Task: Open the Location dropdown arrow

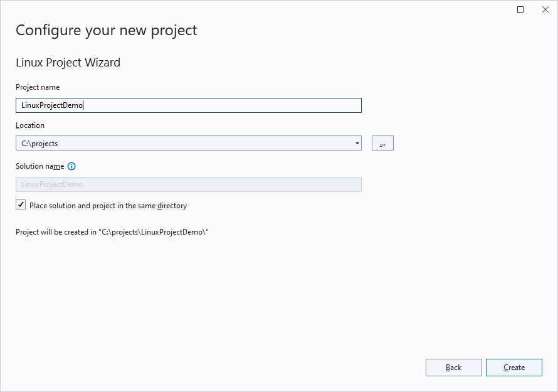Action: pos(357,144)
